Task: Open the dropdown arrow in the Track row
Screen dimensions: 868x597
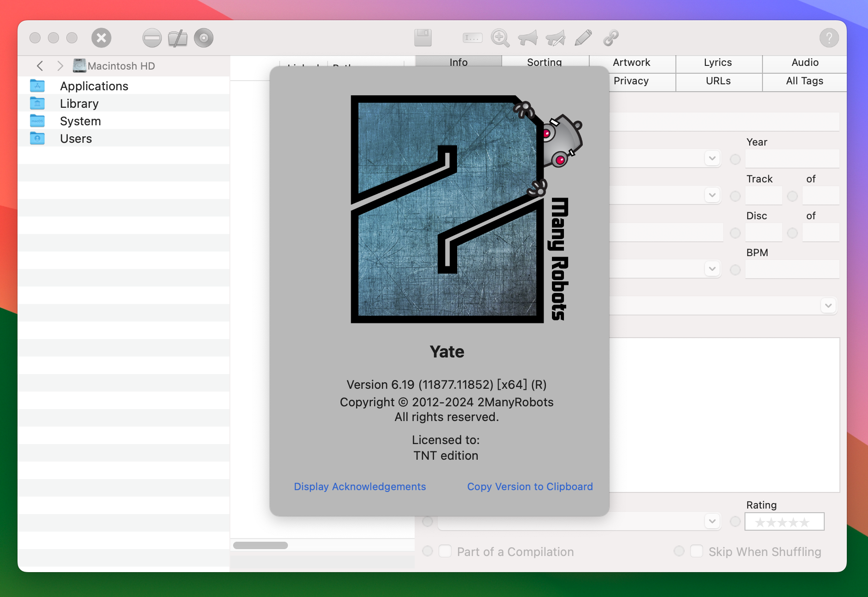Action: point(712,195)
